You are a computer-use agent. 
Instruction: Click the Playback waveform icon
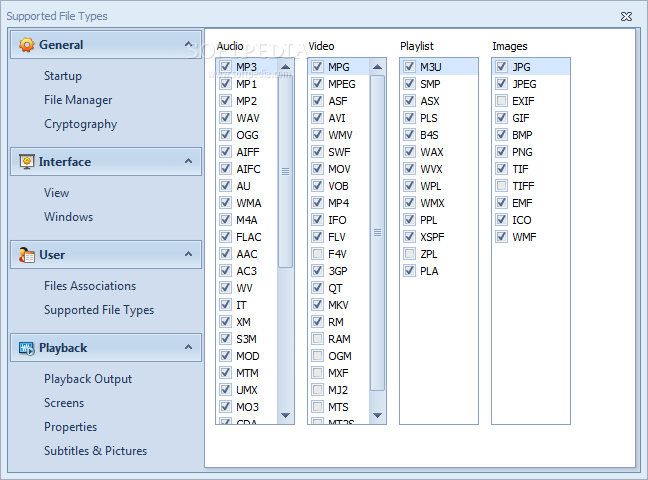(x=27, y=348)
